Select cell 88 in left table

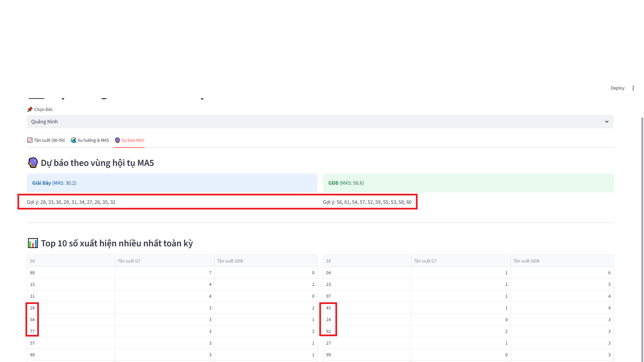click(71, 273)
